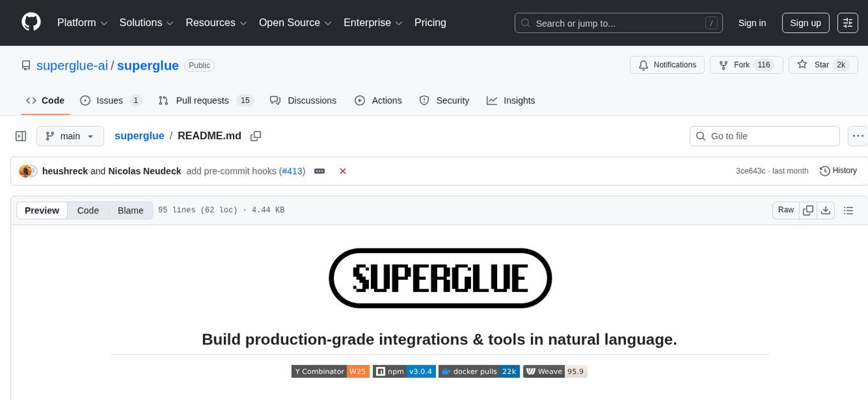Image resolution: width=868 pixels, height=400 pixels.
Task: Copy the README.md file path
Action: click(x=255, y=135)
